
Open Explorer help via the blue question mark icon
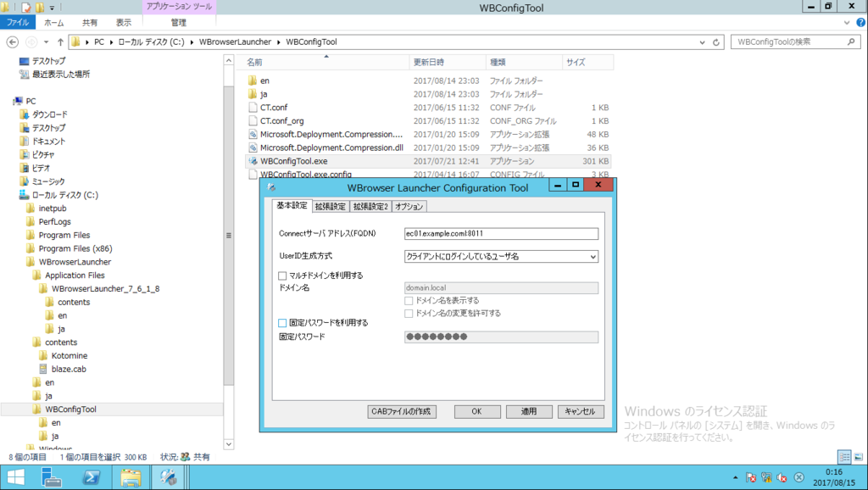(x=860, y=22)
